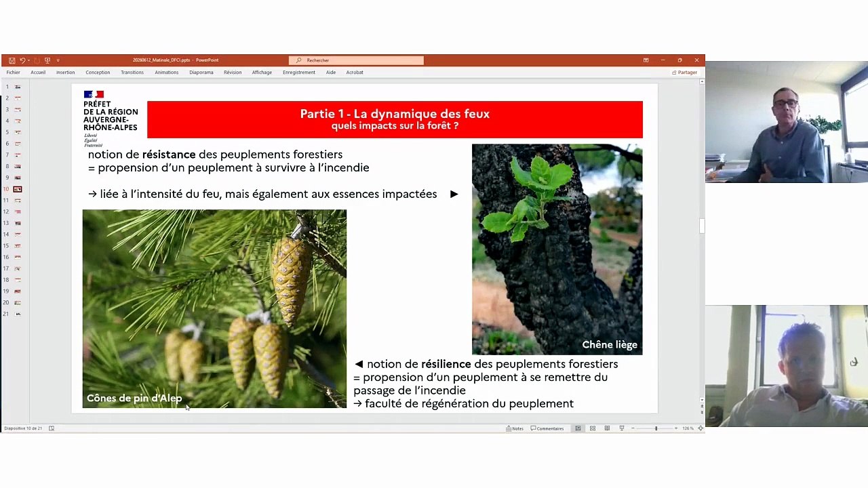Screen dimensions: 868x488
Task: Open the Affichage tab
Action: tap(262, 73)
